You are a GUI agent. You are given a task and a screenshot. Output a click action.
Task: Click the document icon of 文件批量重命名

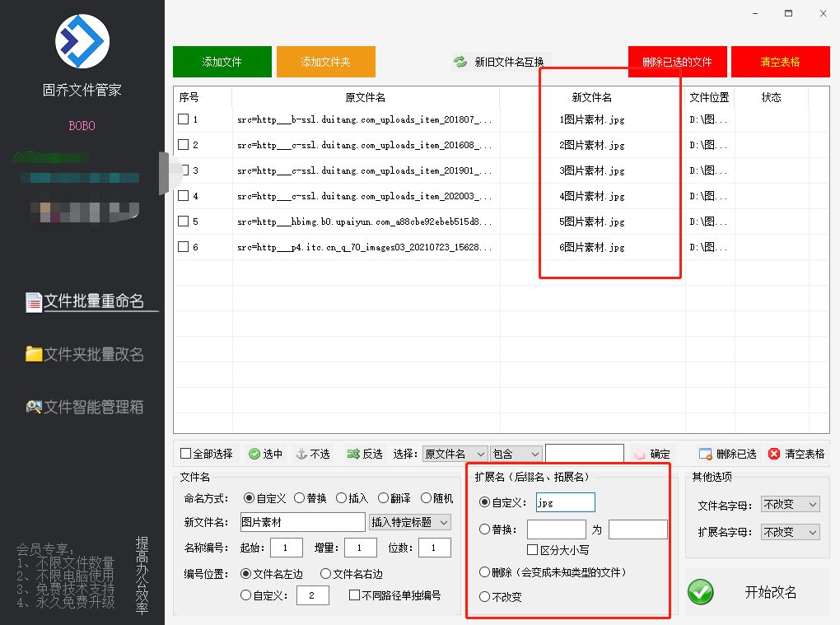click(34, 302)
